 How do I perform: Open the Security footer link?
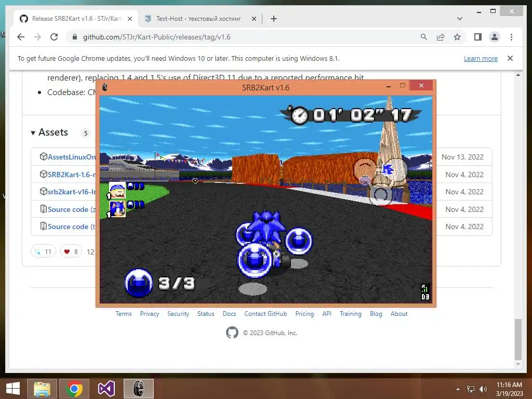click(178, 314)
